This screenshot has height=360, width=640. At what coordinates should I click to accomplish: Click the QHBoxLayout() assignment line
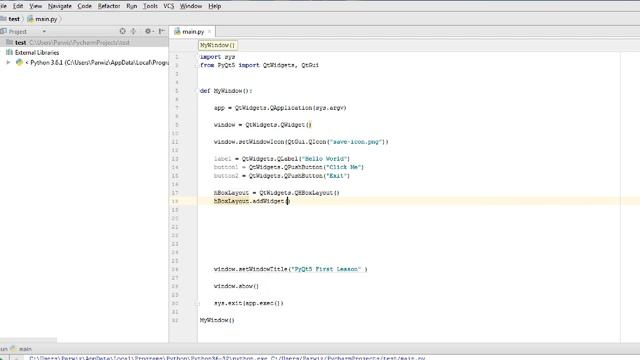tap(276, 193)
